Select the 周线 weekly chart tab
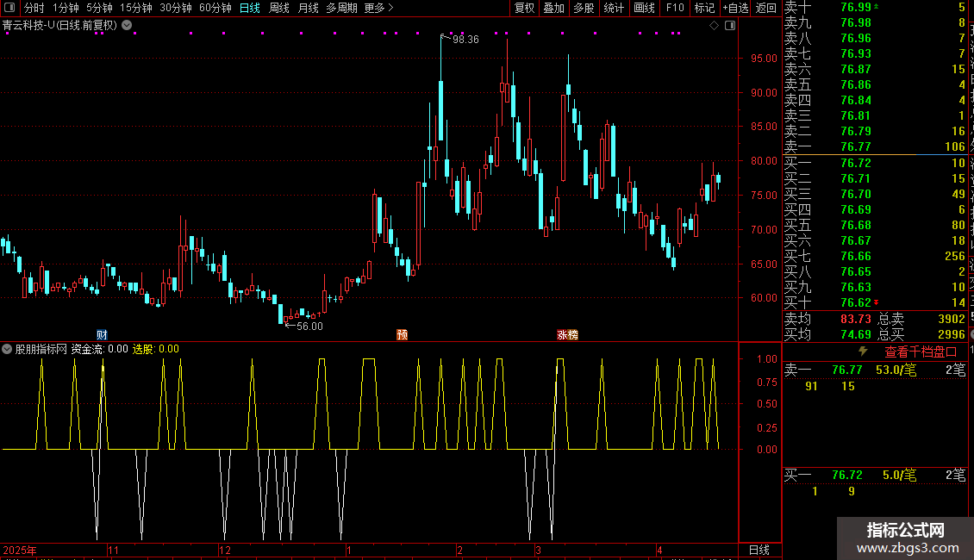The height and width of the screenshot is (560, 974). tap(279, 8)
